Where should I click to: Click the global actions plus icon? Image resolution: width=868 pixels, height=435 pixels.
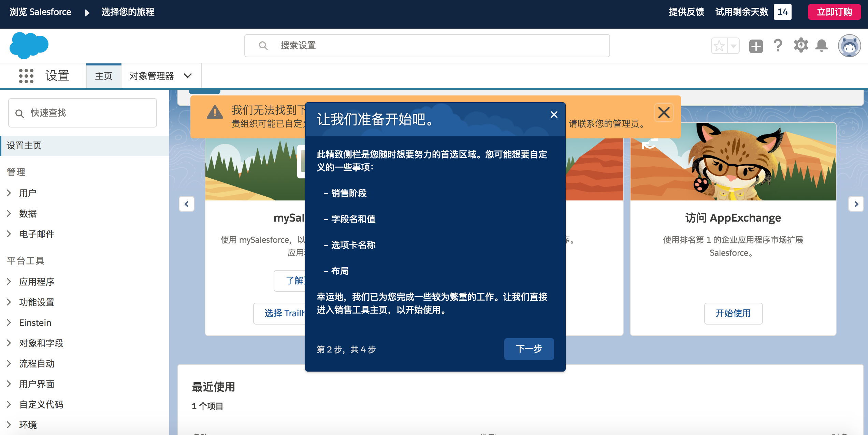click(756, 46)
